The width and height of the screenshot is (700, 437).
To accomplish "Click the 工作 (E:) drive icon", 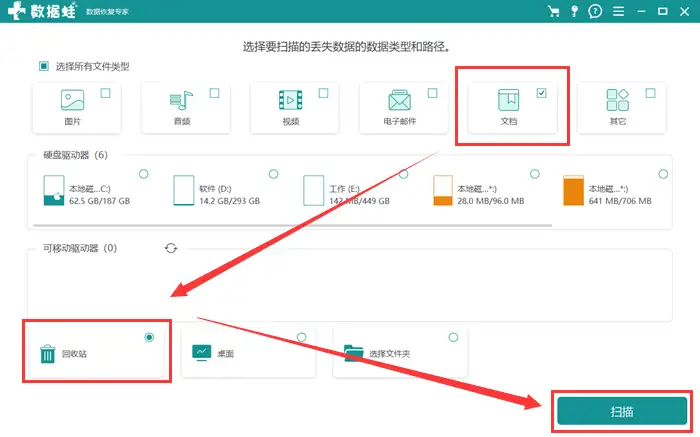I will coord(313,191).
